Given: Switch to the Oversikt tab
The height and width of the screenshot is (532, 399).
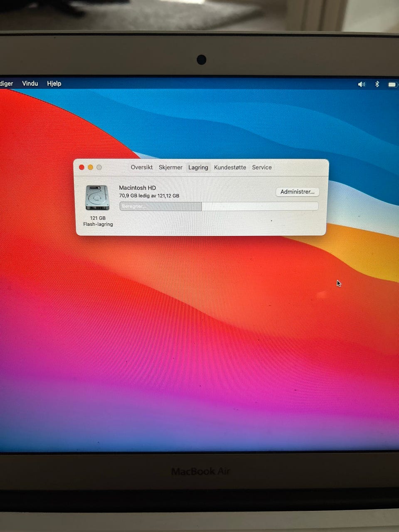Looking at the screenshot, I should point(142,167).
